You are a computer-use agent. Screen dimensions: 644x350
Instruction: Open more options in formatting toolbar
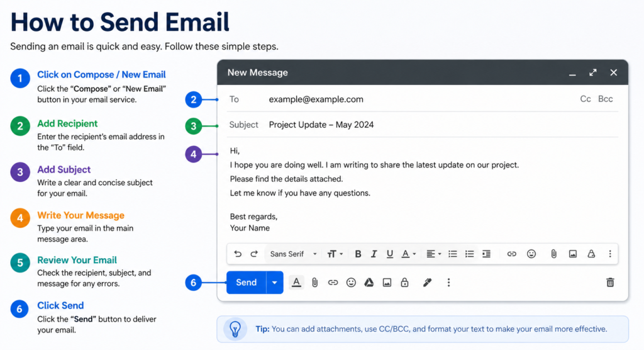[x=610, y=254]
